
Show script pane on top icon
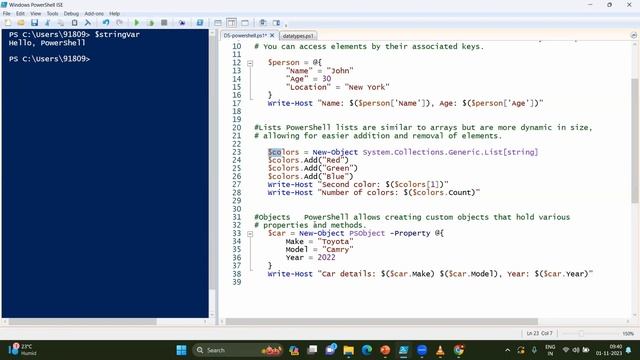pyautogui.click(x=218, y=23)
